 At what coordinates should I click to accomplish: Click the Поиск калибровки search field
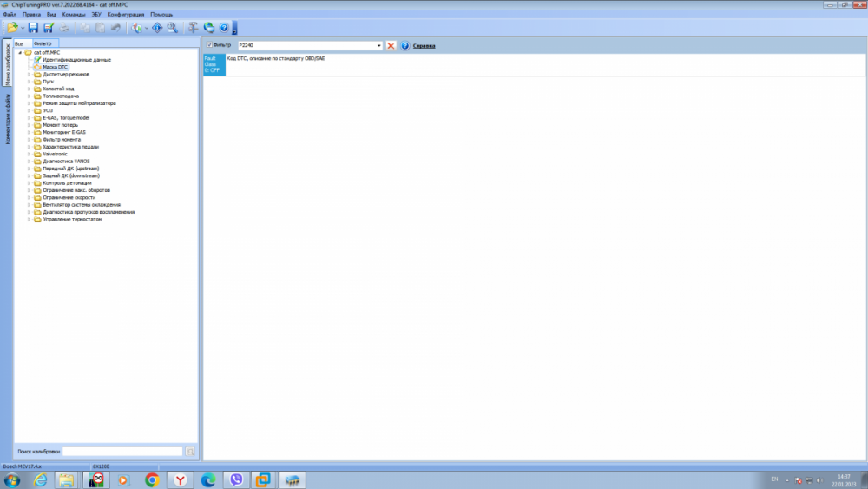click(x=122, y=452)
